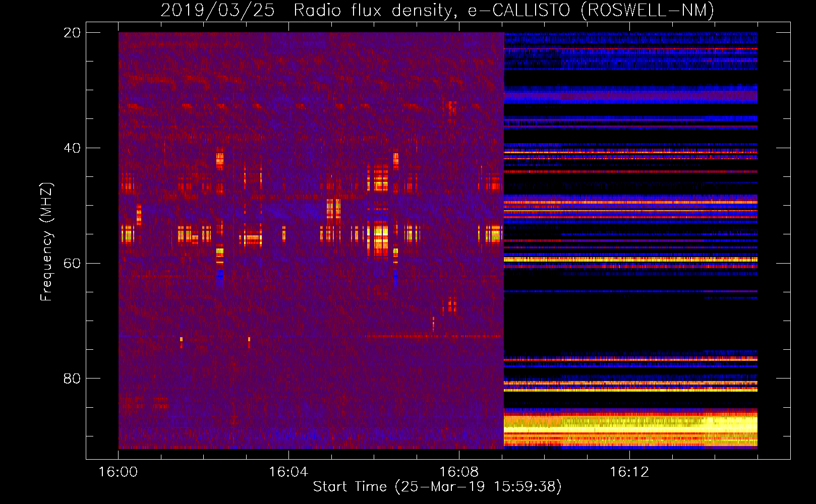Screen dimensions: 816x504
Task: Select the '16:04' time tick label
Action: click(x=288, y=472)
